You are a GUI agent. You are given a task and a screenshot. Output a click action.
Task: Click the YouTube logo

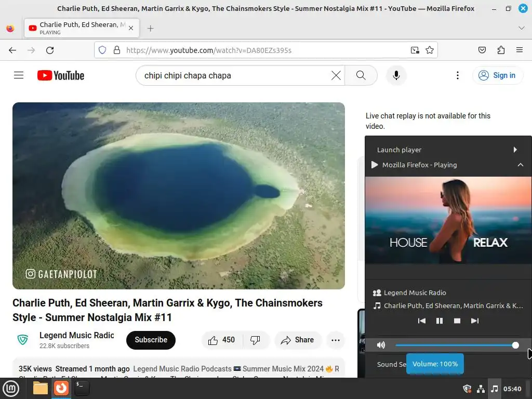(61, 75)
